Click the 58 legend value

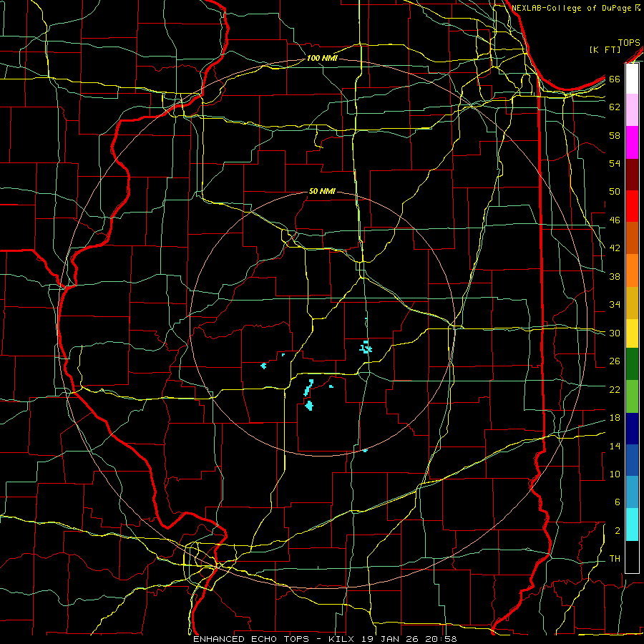pyautogui.click(x=615, y=135)
